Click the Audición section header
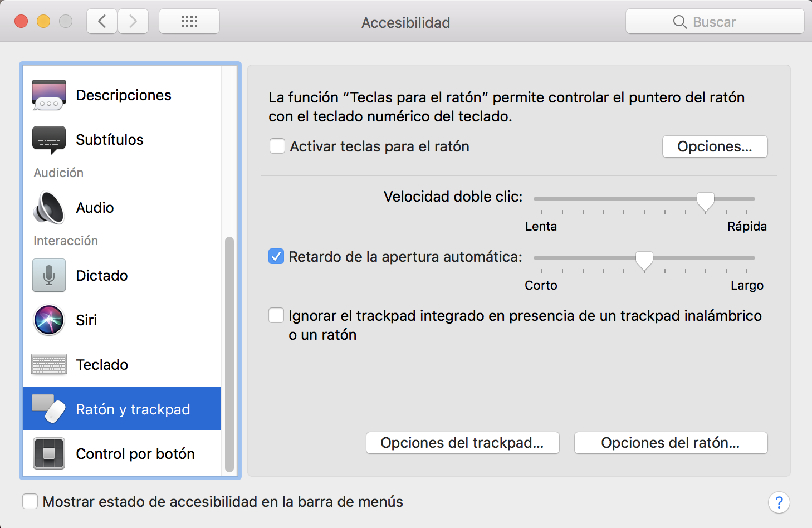812x528 pixels. pyautogui.click(x=58, y=173)
